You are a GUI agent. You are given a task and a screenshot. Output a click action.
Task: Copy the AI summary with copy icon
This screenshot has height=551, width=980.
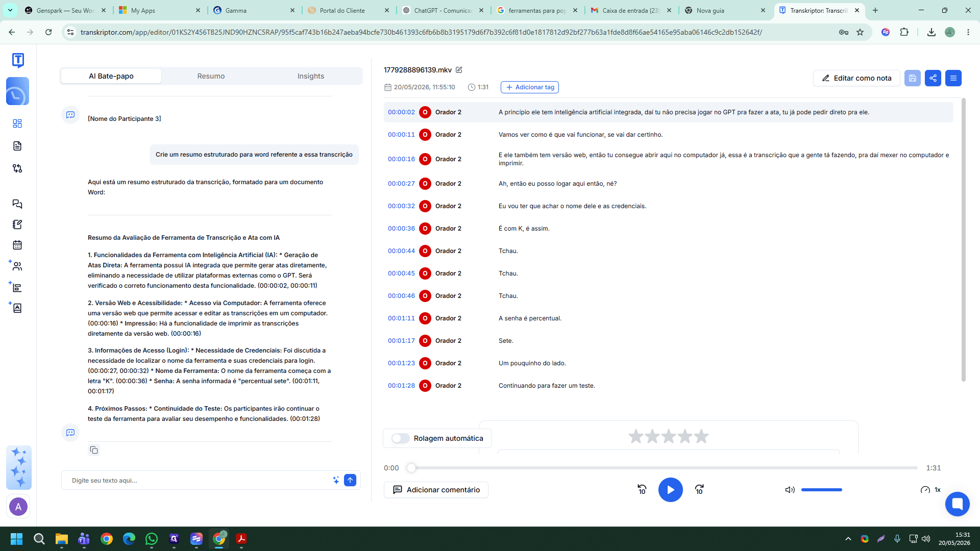94,450
